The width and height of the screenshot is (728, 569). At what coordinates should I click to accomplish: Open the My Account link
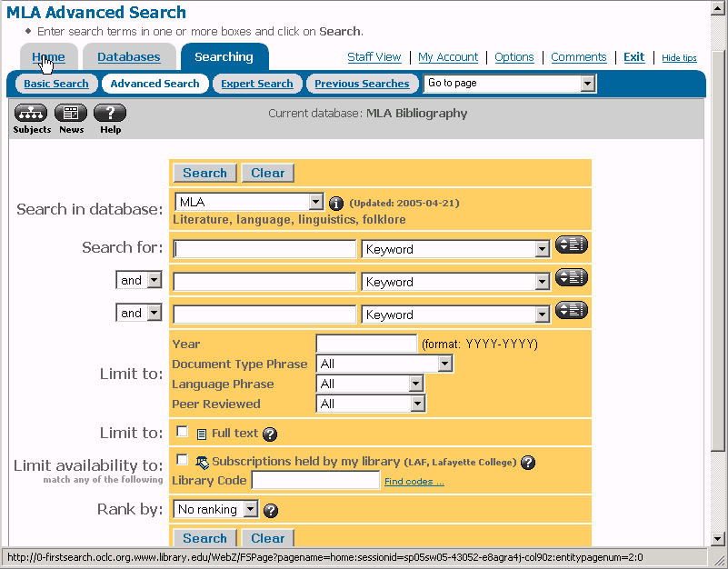click(448, 57)
